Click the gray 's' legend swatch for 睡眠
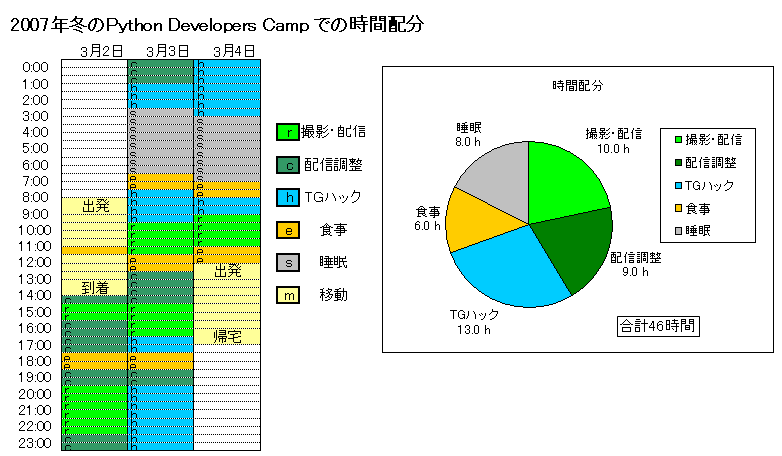This screenshot has width=782, height=456. pyautogui.click(x=288, y=262)
